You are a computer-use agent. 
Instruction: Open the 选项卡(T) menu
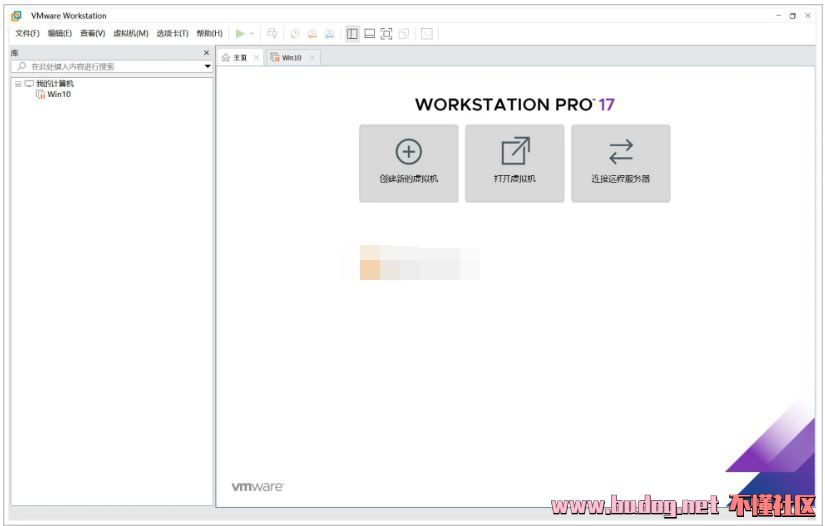coord(173,33)
